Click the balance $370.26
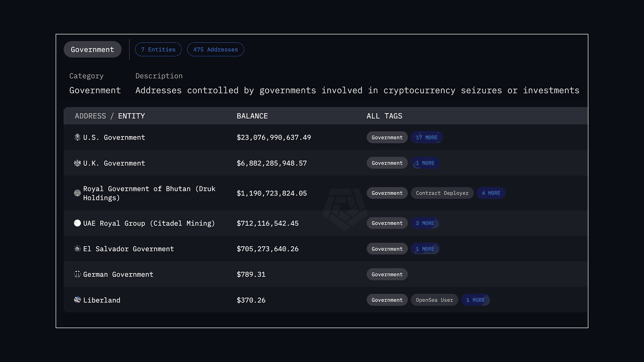The image size is (644, 362). point(251,300)
